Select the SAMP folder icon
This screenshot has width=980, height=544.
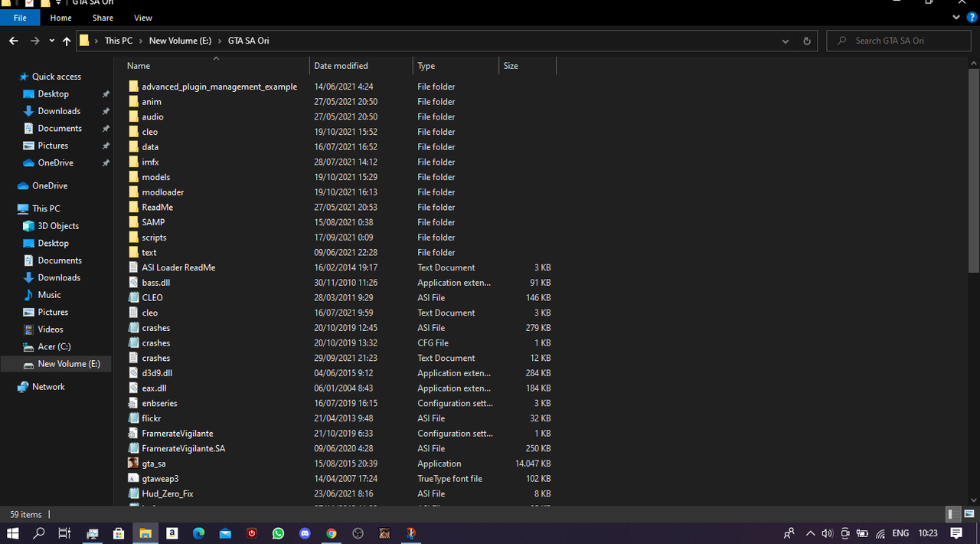[133, 222]
